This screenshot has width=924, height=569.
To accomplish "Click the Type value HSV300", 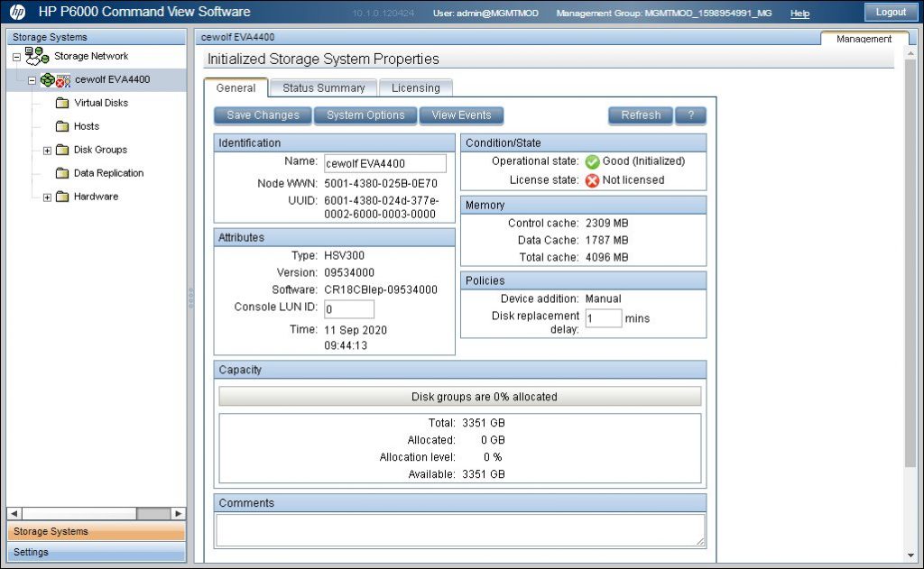I will click(344, 255).
